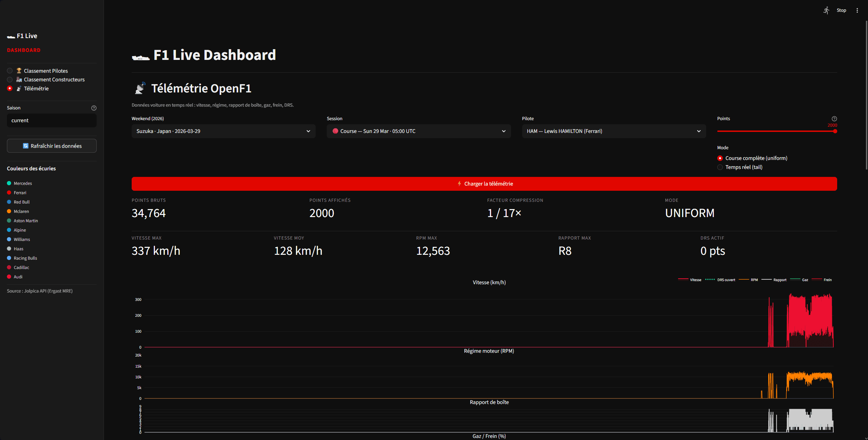Open the three-dot overflow menu top right
The width and height of the screenshot is (868, 440).
point(857,10)
